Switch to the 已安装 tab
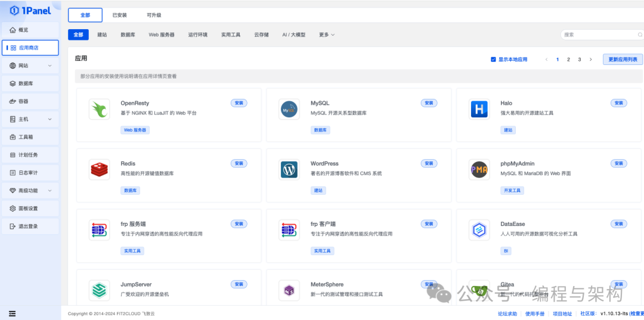Screen dimensions: 644x320 pyautogui.click(x=119, y=15)
